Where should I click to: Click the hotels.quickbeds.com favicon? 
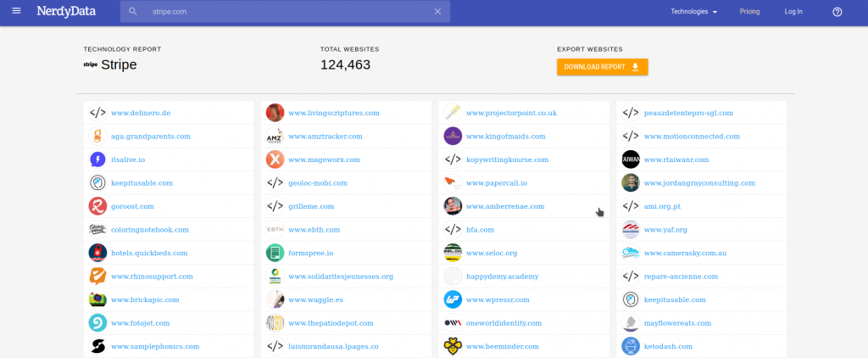(97, 253)
